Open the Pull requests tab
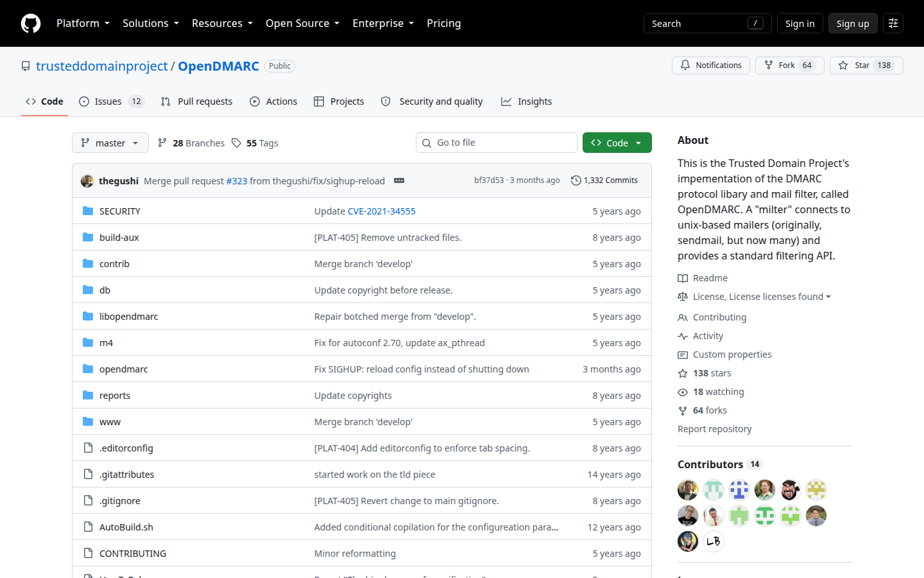This screenshot has width=924, height=578. tap(196, 101)
